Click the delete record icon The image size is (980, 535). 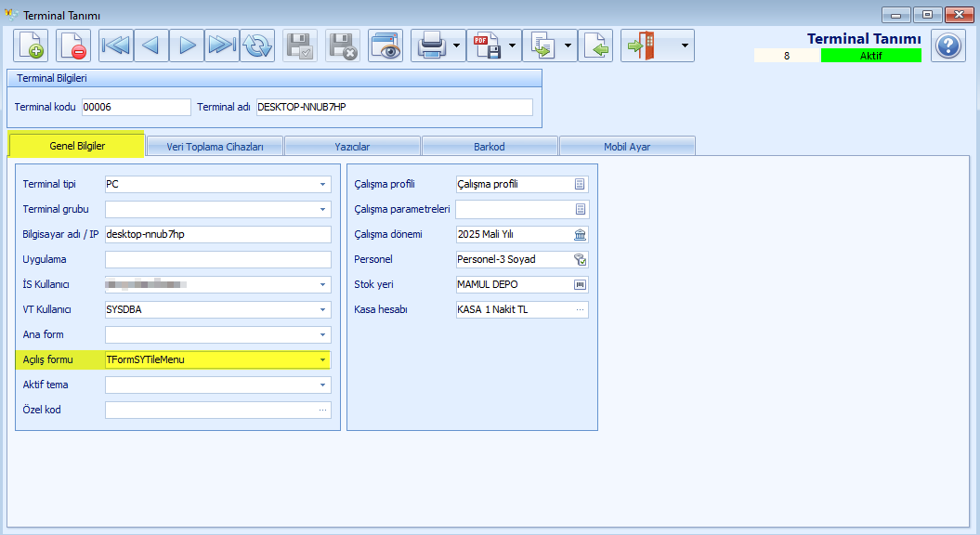coord(73,46)
